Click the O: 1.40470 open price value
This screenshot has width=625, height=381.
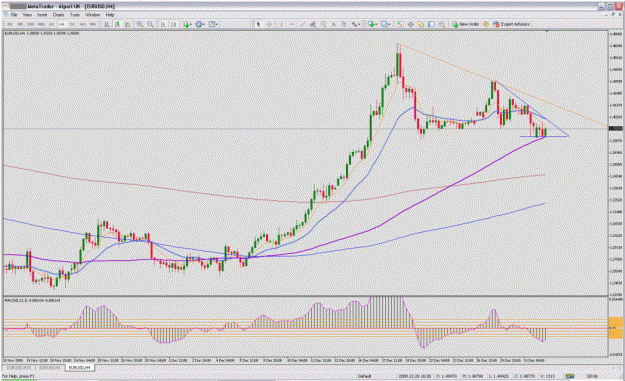pos(446,376)
